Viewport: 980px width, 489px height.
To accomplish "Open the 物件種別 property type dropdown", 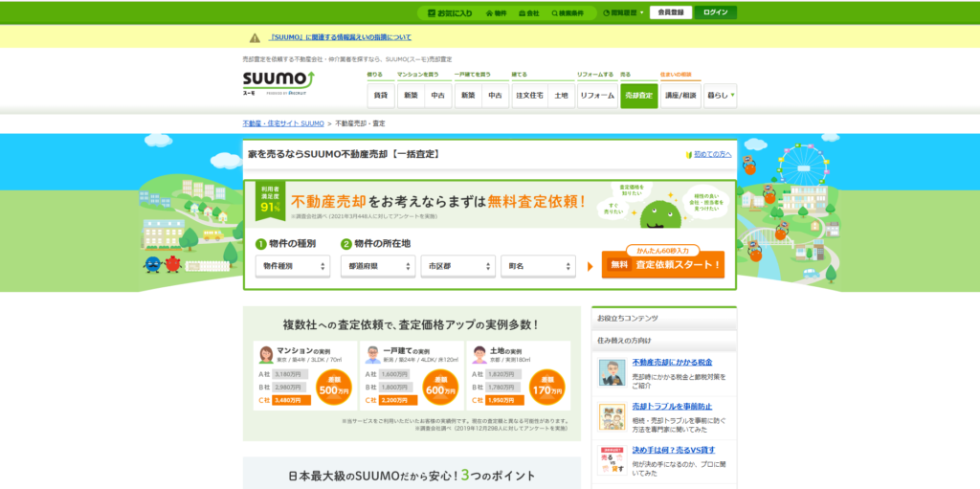I will click(x=293, y=266).
